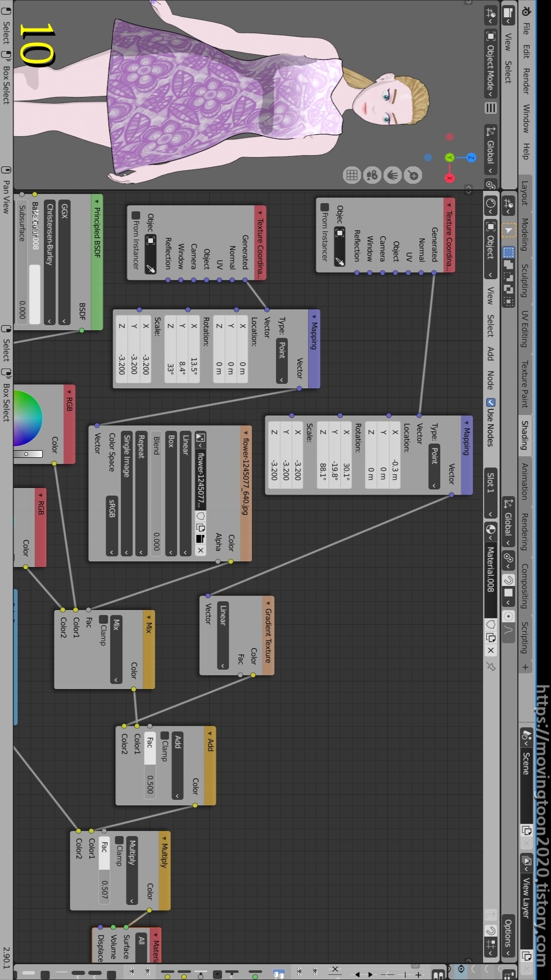Image resolution: width=551 pixels, height=980 pixels.
Task: Switch to the UV Editing workspace tab
Action: pos(524,329)
